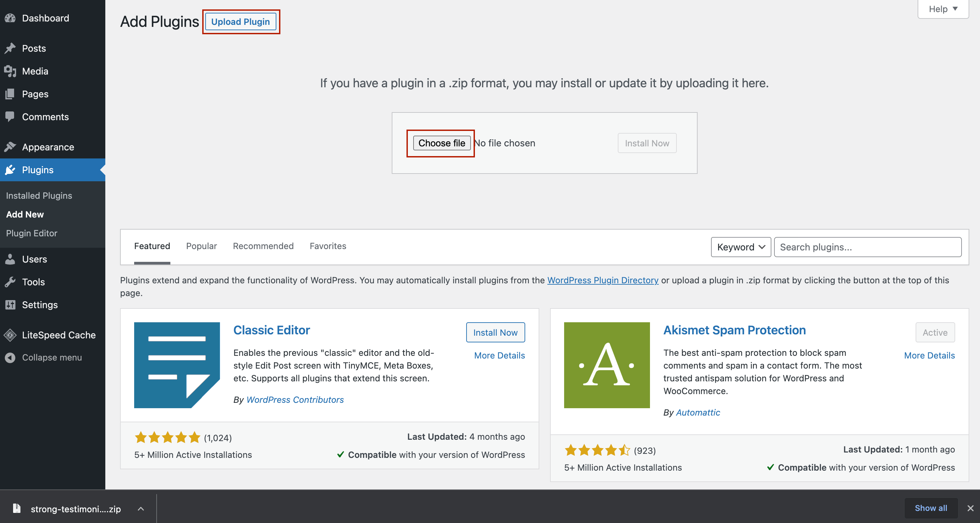Open Plugin Editor submenu item
Image resolution: width=980 pixels, height=523 pixels.
(x=32, y=233)
